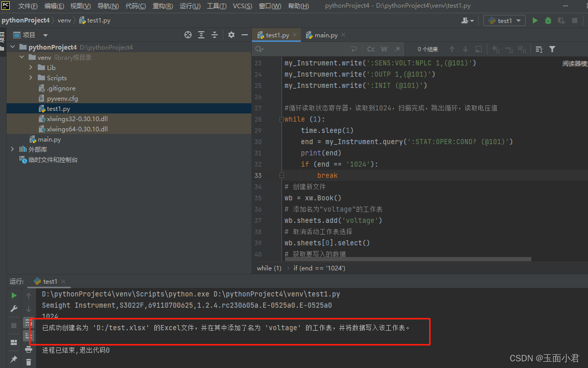Click pythonProject4 in the breadcrumb bar
The image size is (588, 368).
(x=26, y=20)
